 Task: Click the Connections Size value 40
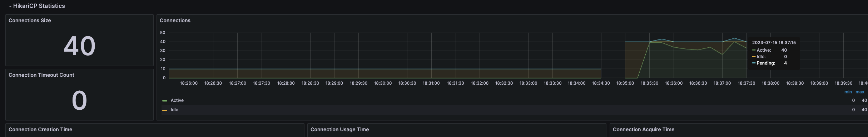click(x=79, y=46)
